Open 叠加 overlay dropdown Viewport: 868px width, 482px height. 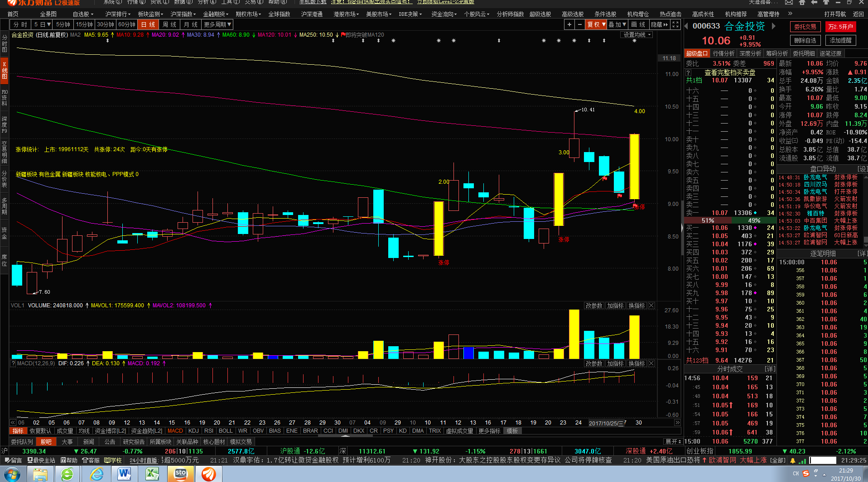[x=617, y=24]
